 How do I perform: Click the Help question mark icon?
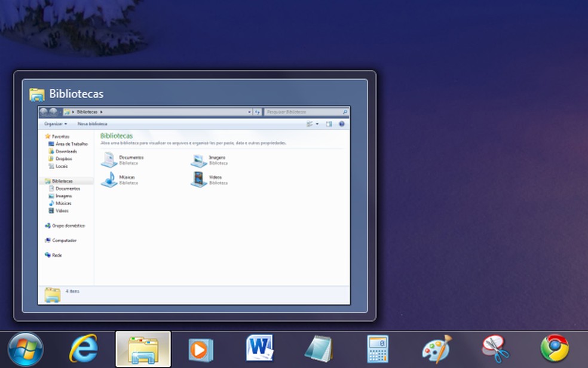tap(342, 124)
